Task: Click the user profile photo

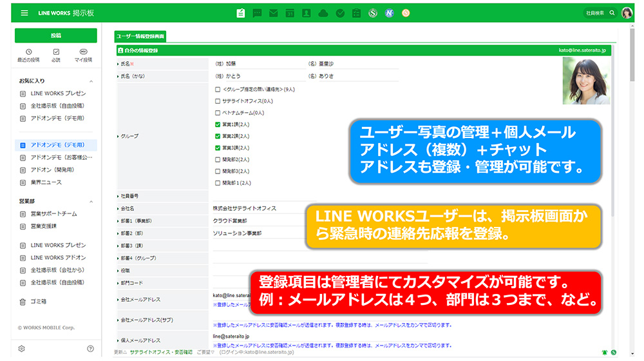Action: click(x=586, y=81)
